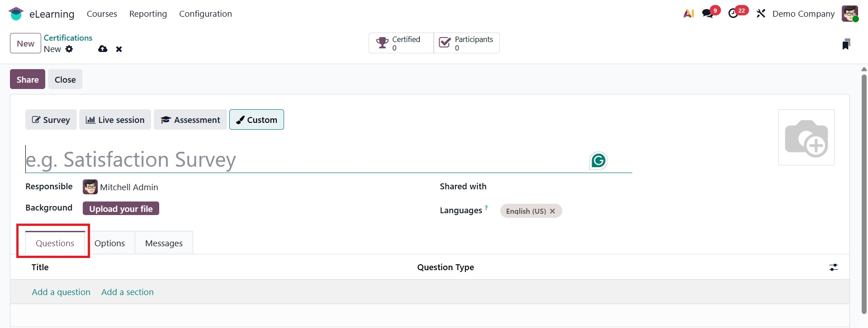This screenshot has height=328, width=868.
Task: Open the column options settings toggle
Action: (833, 267)
